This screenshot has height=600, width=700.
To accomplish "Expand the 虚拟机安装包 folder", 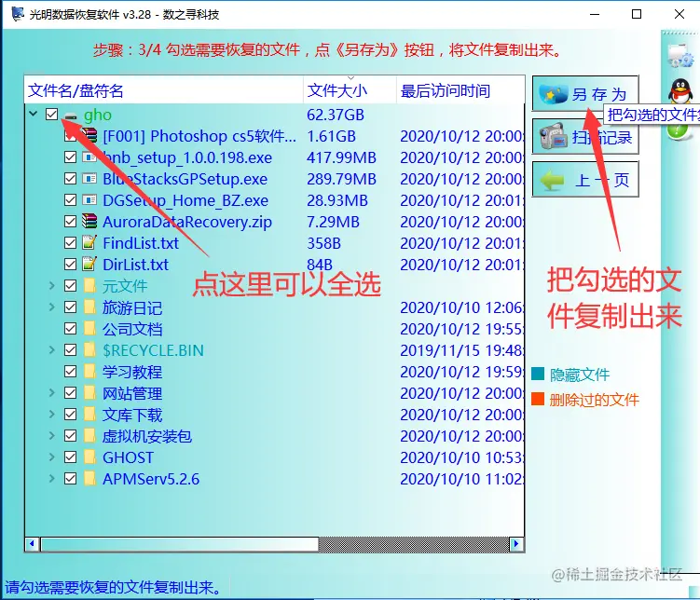I will point(52,435).
